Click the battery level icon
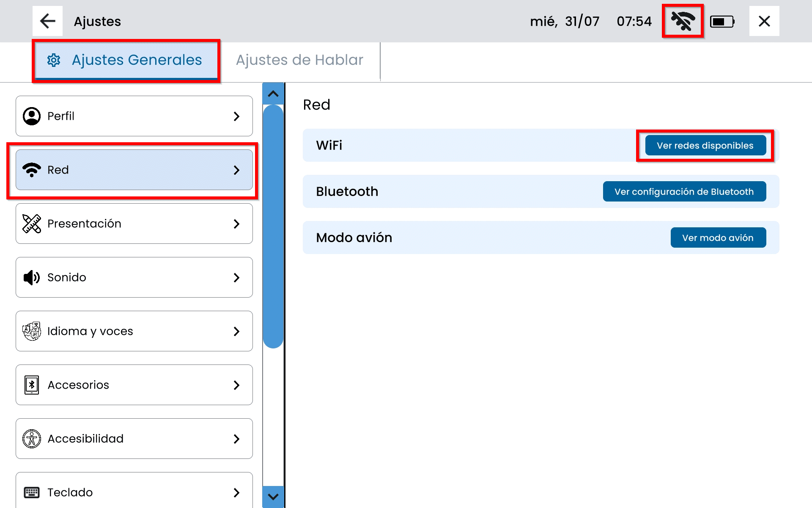This screenshot has height=508, width=812. click(722, 22)
